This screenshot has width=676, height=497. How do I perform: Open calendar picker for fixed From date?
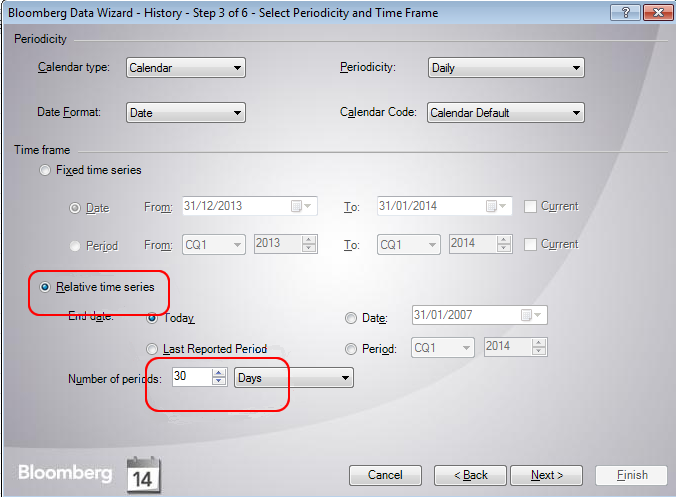click(301, 206)
